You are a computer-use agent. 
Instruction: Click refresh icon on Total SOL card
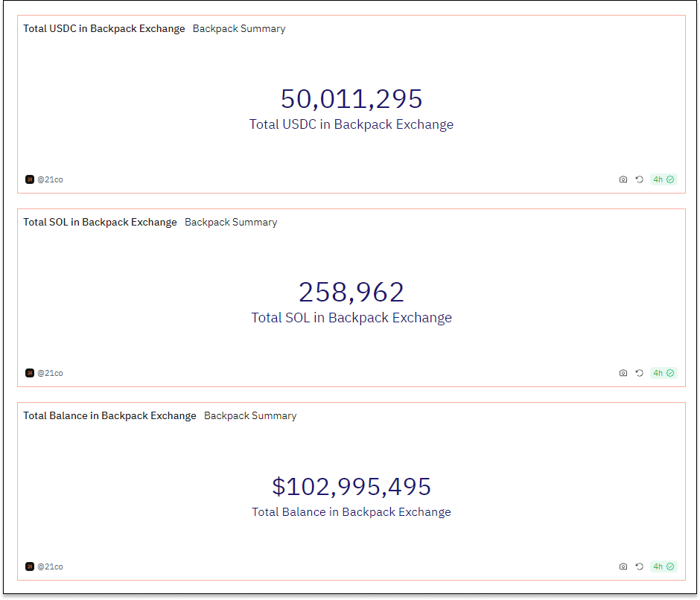pos(639,373)
